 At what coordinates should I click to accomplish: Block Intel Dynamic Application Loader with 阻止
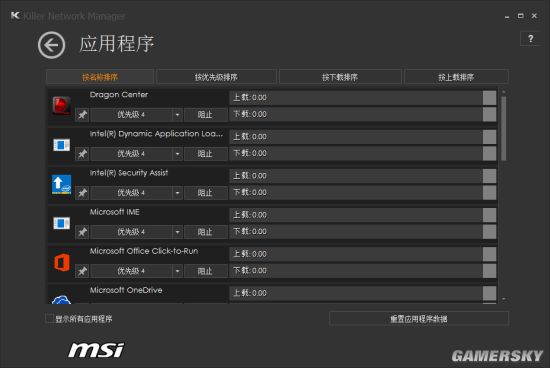coord(205,154)
